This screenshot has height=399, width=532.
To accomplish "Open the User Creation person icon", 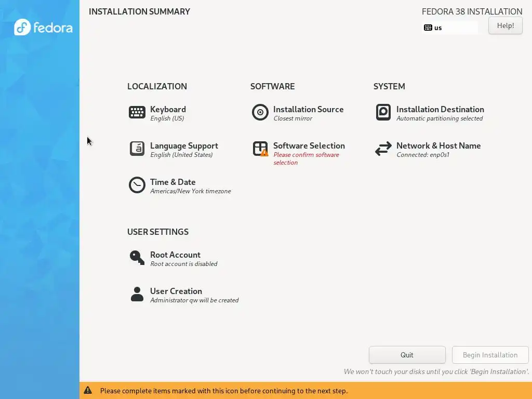I will pyautogui.click(x=137, y=294).
